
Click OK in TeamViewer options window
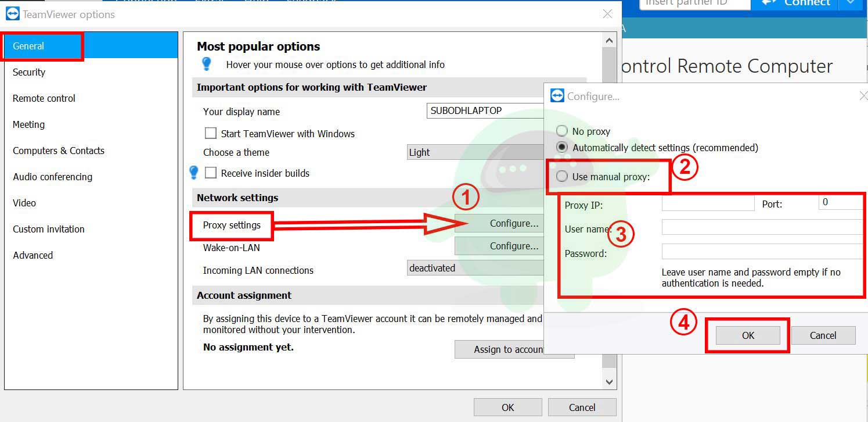508,407
